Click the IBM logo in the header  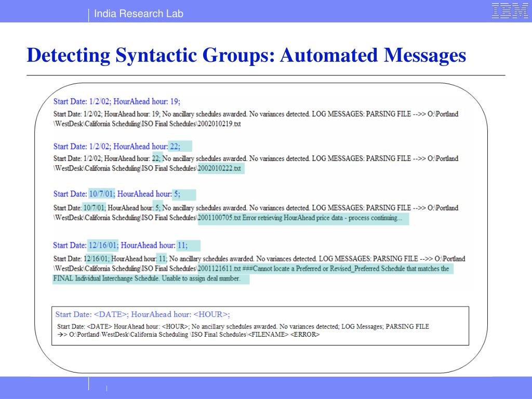click(510, 10)
